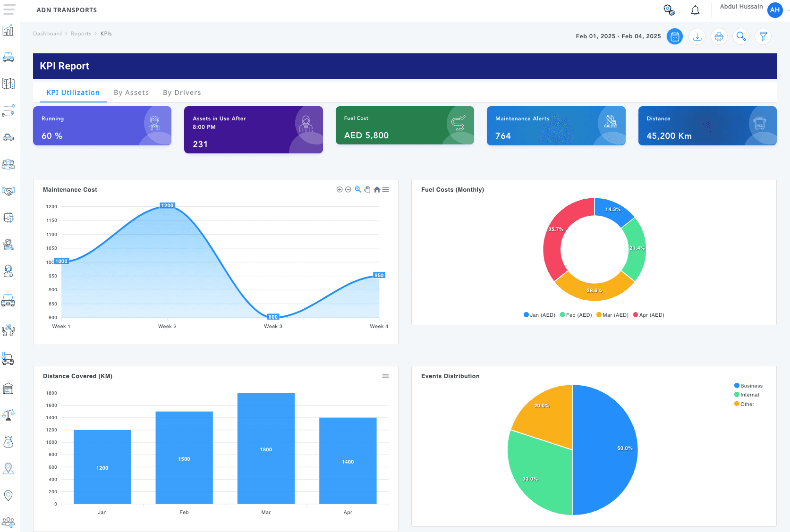Viewport: 790px width, 532px height.
Task: Activate Selection Zoom on Maintenance Cost chart
Action: point(358,189)
